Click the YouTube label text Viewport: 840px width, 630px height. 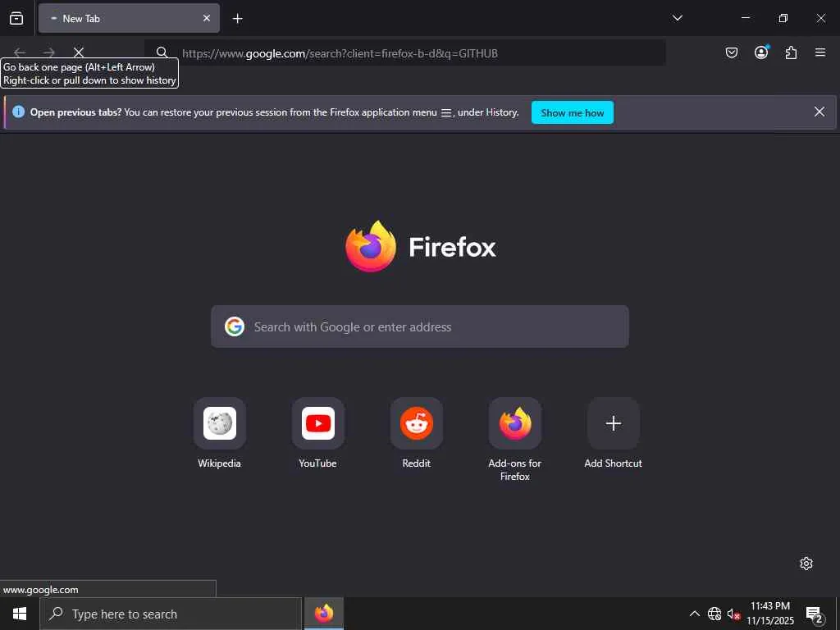(317, 463)
